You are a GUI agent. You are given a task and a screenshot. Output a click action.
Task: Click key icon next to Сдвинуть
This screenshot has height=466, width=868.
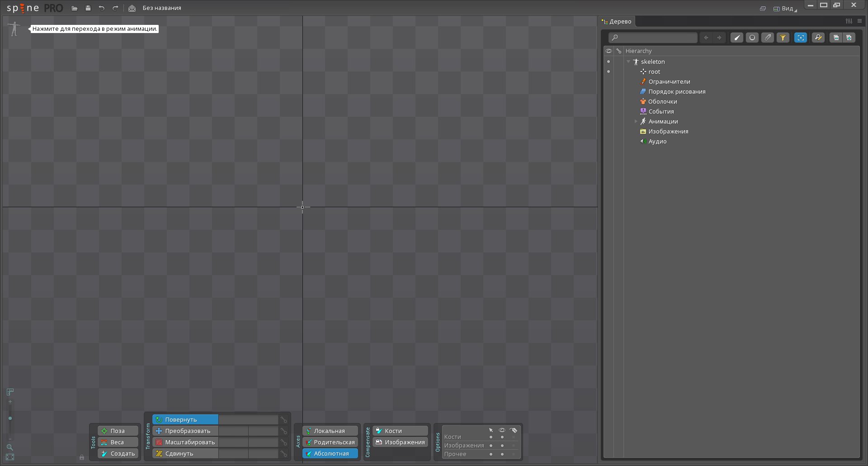click(x=284, y=453)
